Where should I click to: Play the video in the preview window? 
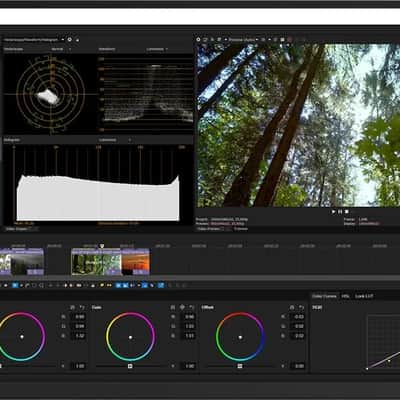[x=333, y=211]
